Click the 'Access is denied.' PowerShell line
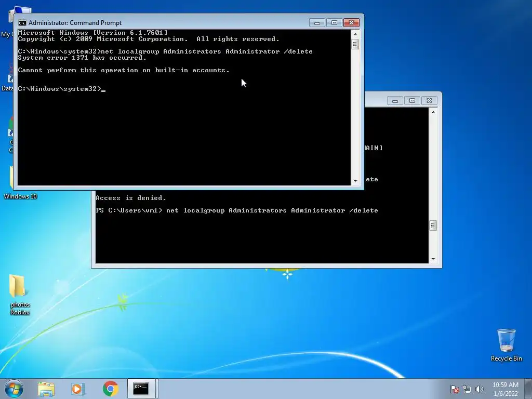Screen dimensions: 532x399 pyautogui.click(x=131, y=198)
